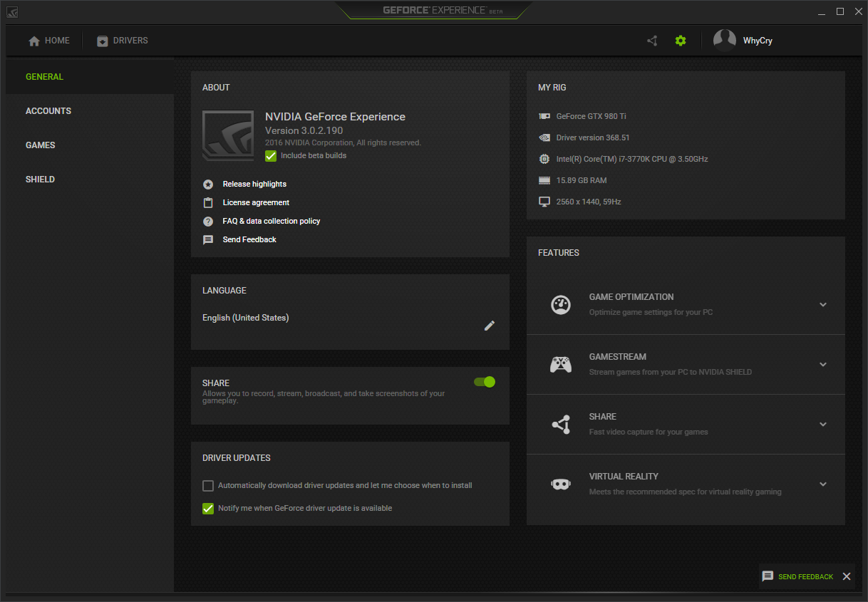Click the 2560 x 1440, 59Hz text
Screen dimensions: 868x602
pyautogui.click(x=589, y=202)
